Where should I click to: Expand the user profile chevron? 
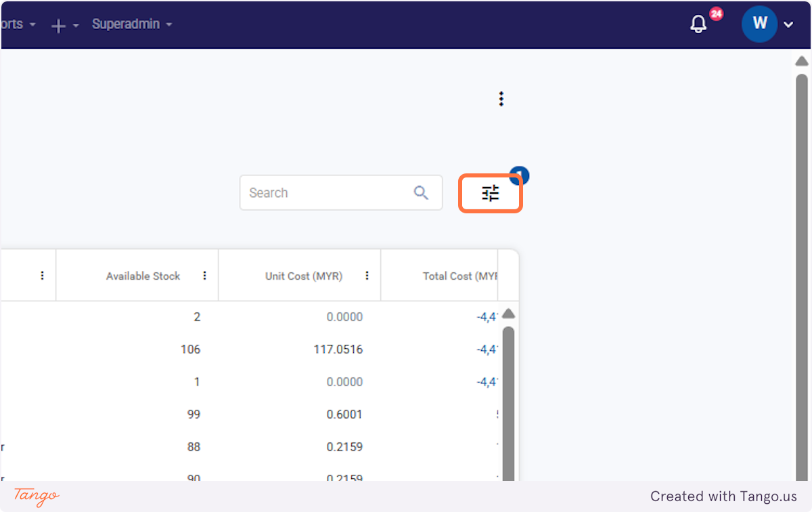coord(788,25)
